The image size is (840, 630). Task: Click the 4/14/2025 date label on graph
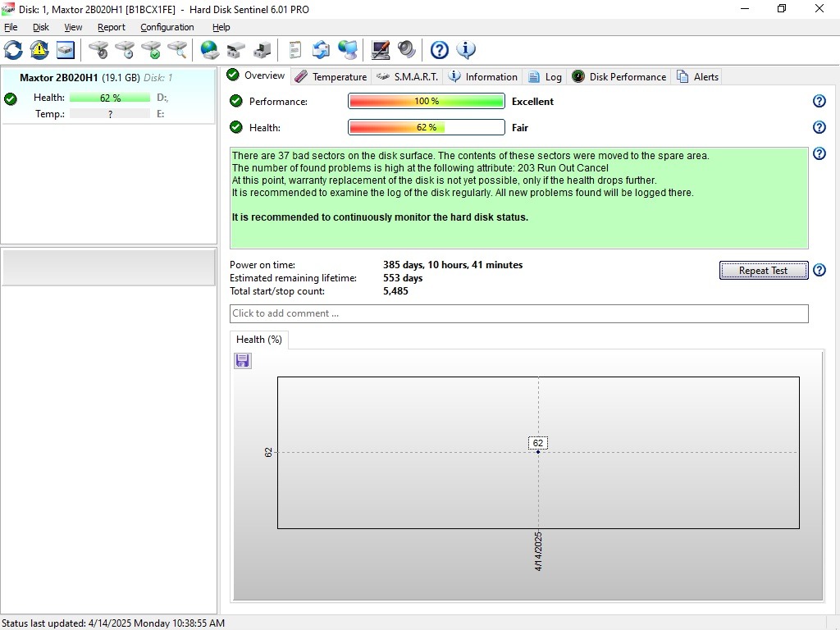click(538, 551)
